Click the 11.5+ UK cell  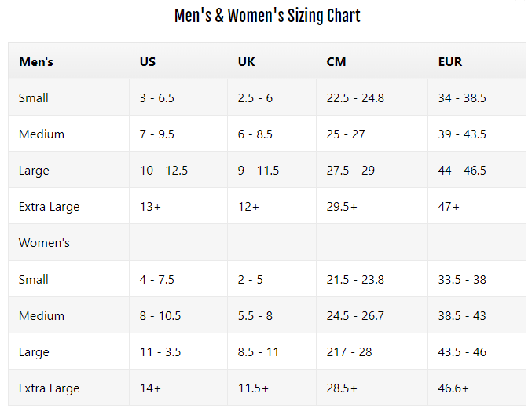pyautogui.click(x=253, y=388)
